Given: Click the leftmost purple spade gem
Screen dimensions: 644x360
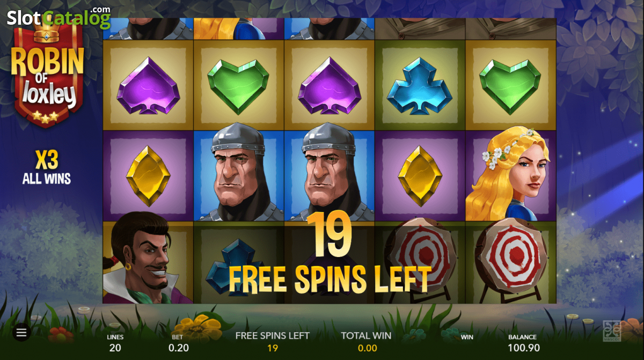Looking at the screenshot, I should [x=148, y=85].
